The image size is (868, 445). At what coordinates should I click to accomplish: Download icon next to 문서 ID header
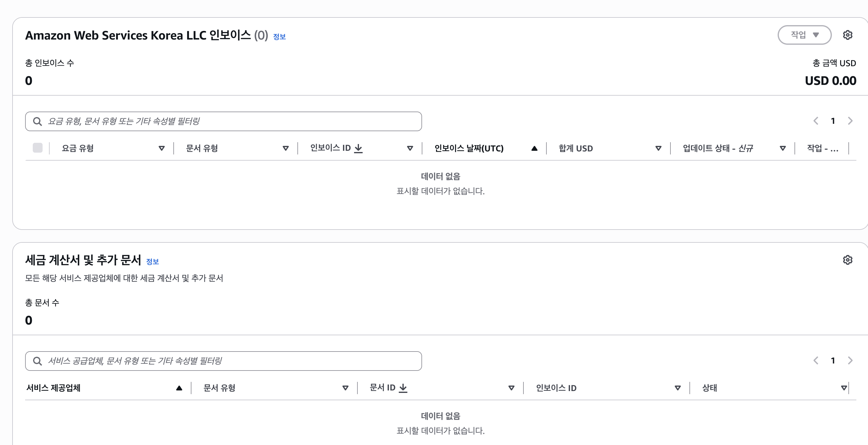click(x=403, y=388)
